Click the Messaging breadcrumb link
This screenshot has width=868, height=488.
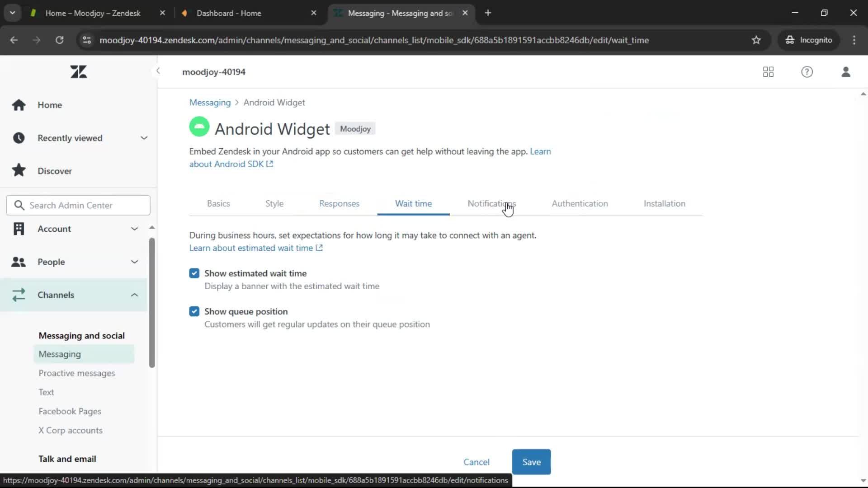tap(210, 103)
